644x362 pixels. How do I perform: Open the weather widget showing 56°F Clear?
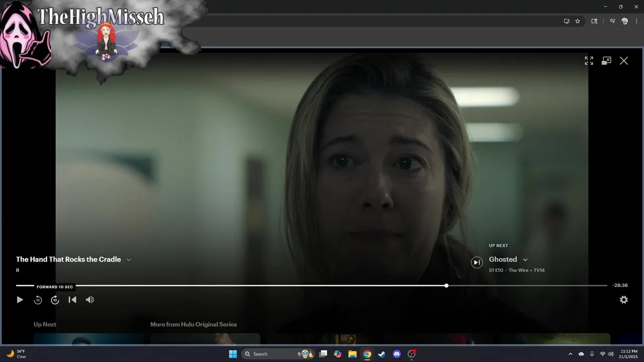[17, 354]
